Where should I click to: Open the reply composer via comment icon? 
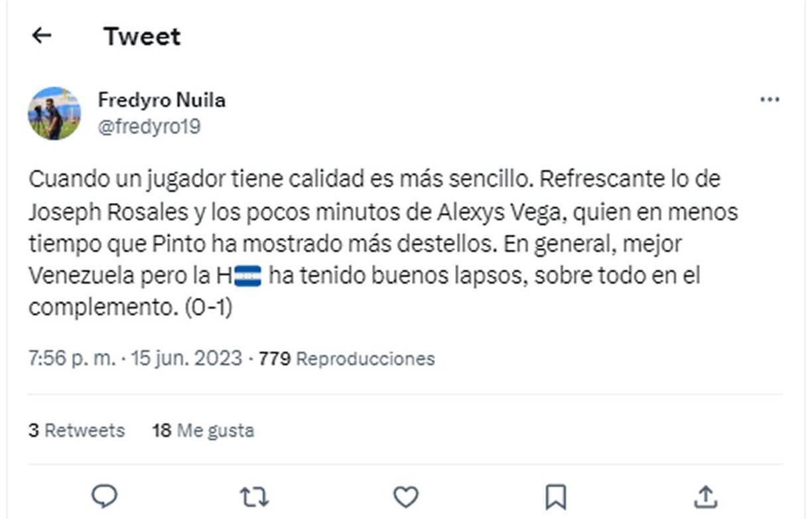103,494
